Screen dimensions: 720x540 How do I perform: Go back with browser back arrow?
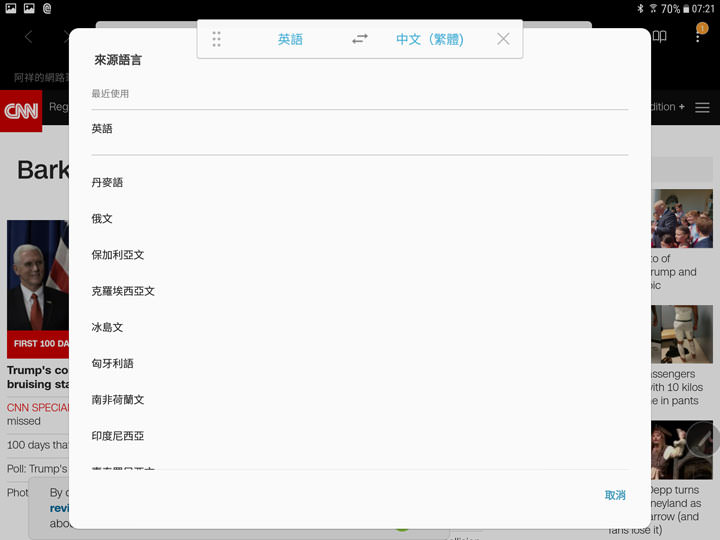pyautogui.click(x=28, y=37)
